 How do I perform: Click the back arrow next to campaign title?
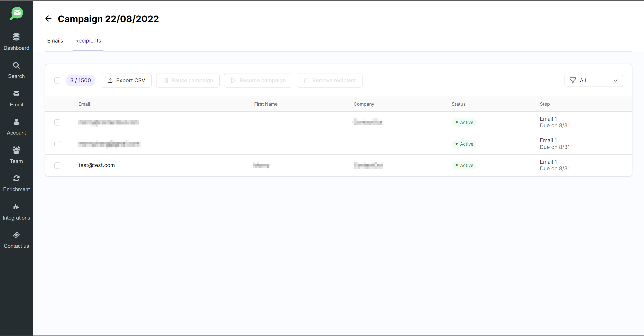(48, 19)
